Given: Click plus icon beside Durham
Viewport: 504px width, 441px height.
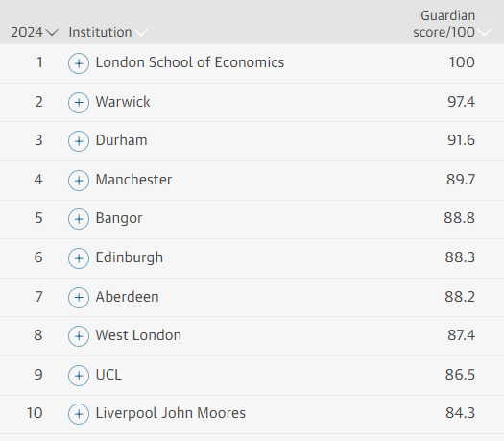Looking at the screenshot, I should pos(79,141).
